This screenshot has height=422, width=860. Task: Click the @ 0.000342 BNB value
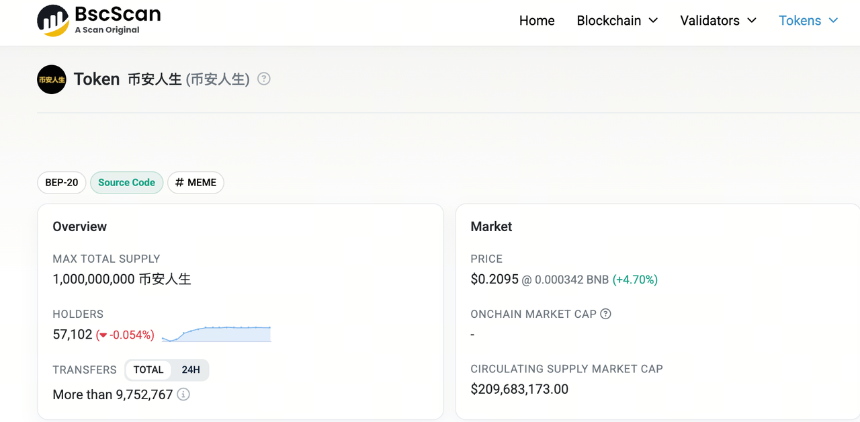(565, 280)
